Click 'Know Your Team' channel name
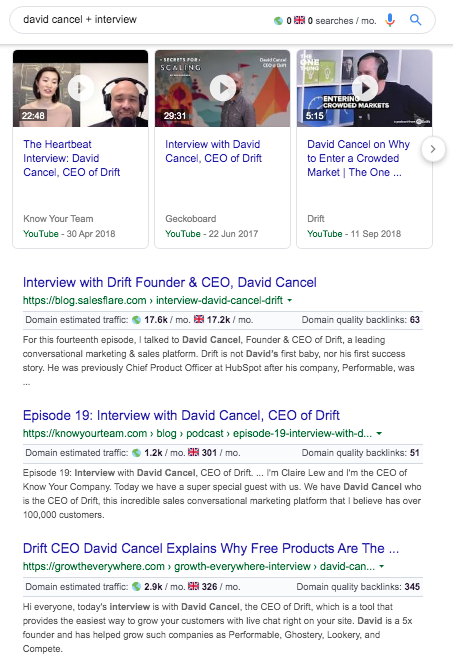 [58, 219]
